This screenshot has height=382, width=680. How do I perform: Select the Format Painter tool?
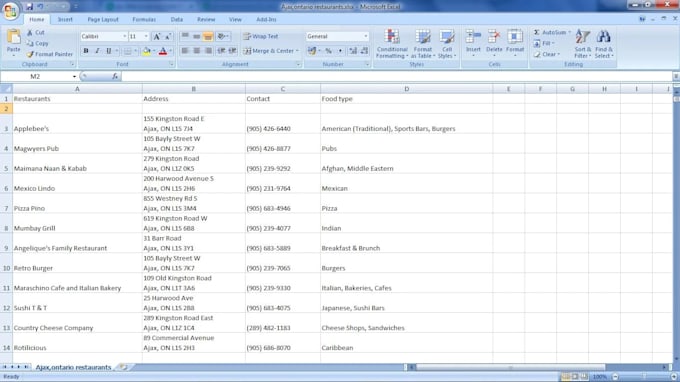point(49,54)
